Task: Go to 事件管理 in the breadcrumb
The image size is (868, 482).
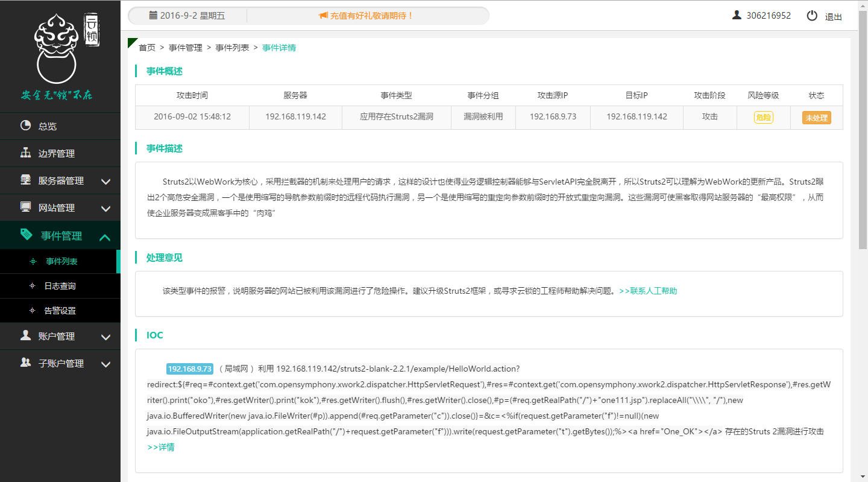Action: (x=186, y=48)
